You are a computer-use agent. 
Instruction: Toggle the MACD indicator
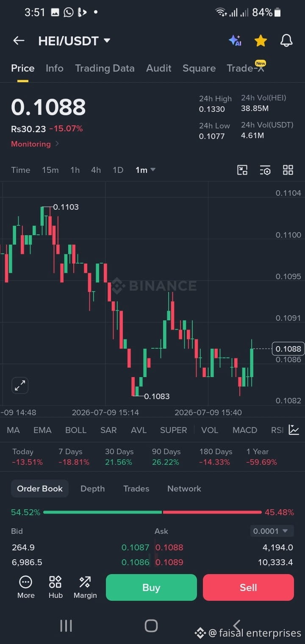(245, 430)
